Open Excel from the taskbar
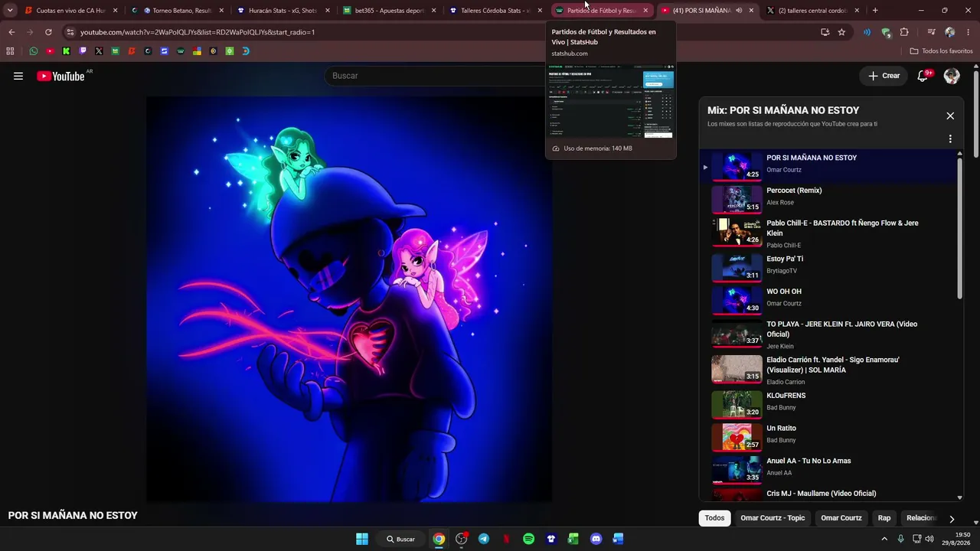The width and height of the screenshot is (980, 551). click(573, 539)
